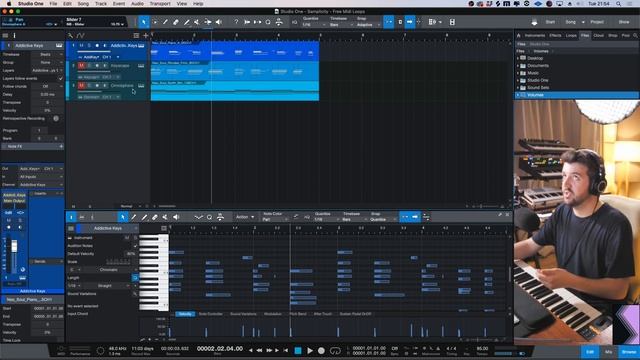Screen dimensions: 640x360
Task: Open the Song menu
Action: click(83, 4)
